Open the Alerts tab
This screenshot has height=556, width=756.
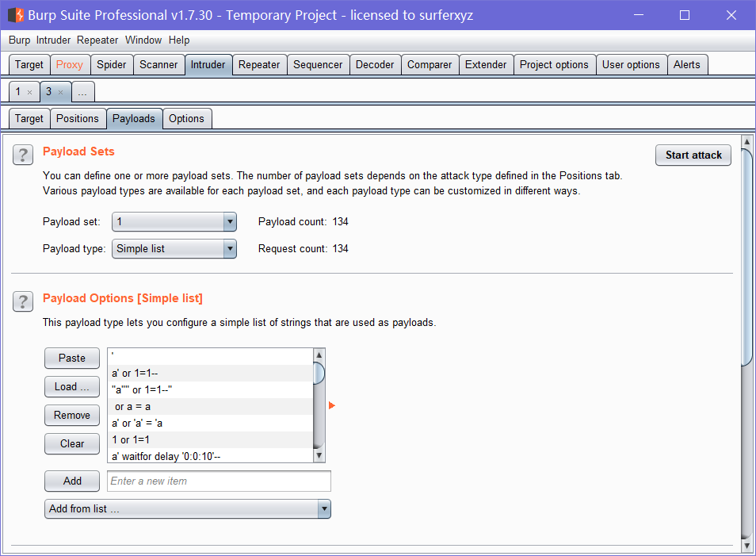click(x=686, y=65)
